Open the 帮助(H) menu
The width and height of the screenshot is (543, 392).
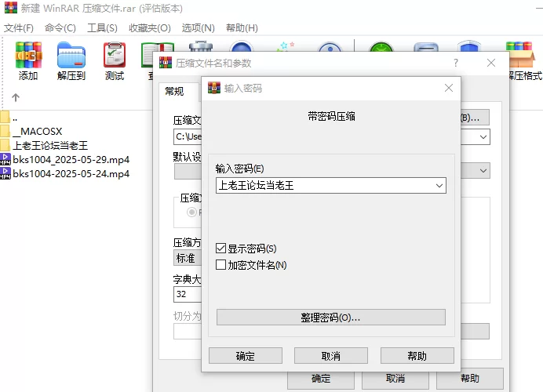(242, 28)
